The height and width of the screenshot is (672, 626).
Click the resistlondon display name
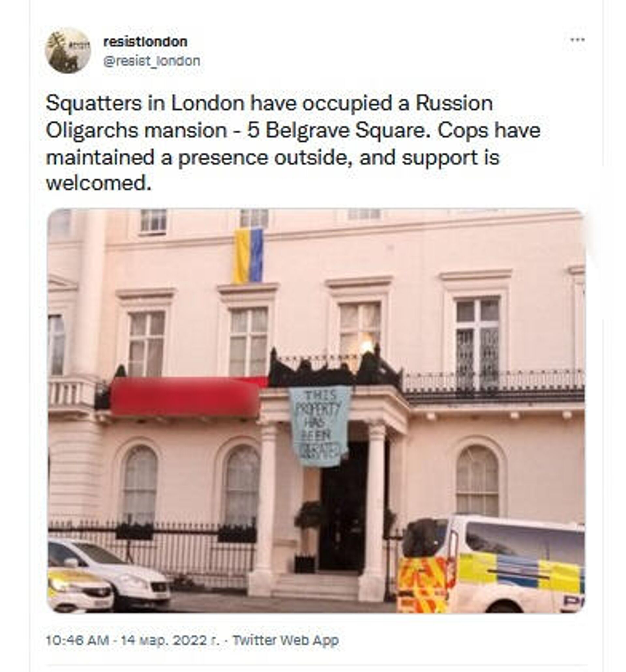point(145,42)
